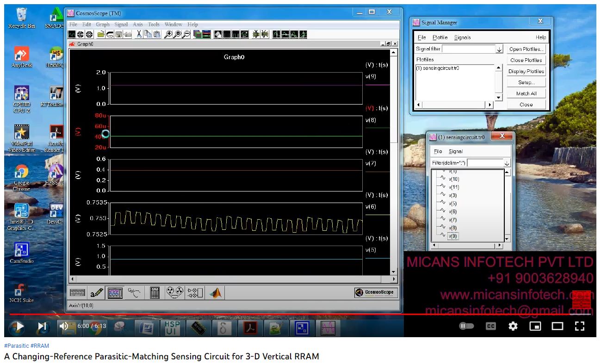The height and width of the screenshot is (364, 601).
Task: Click the Display Plotfiles button
Action: point(526,71)
